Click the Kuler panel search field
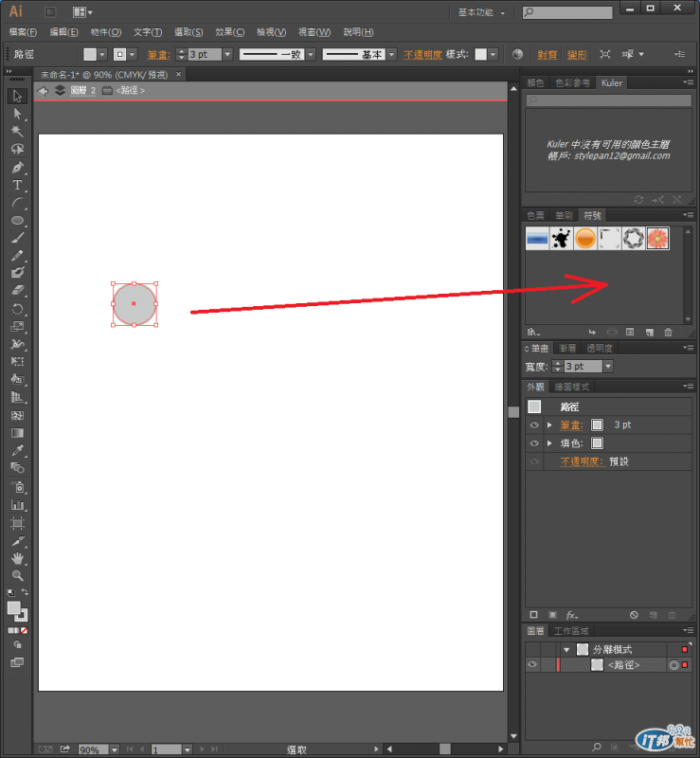The width and height of the screenshot is (700, 758). (609, 100)
